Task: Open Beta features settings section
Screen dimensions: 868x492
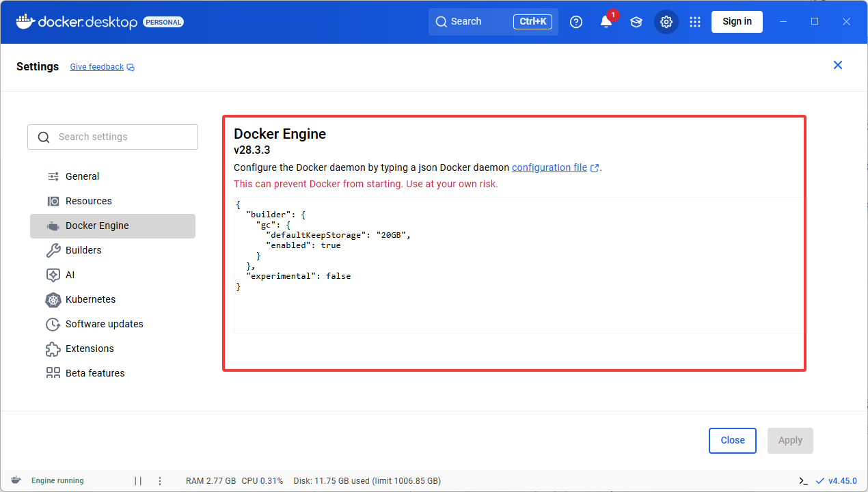Action: click(113, 373)
